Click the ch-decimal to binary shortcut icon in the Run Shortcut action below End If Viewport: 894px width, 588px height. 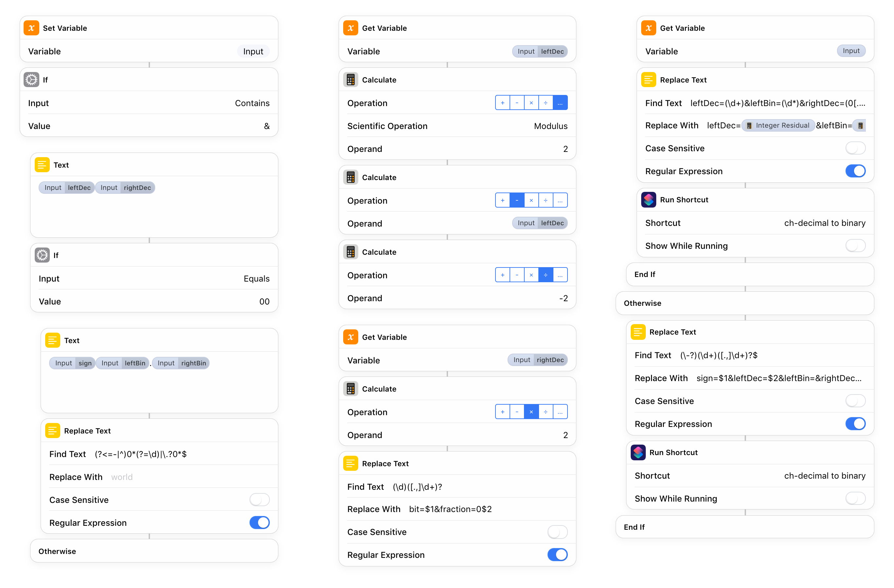pos(638,452)
